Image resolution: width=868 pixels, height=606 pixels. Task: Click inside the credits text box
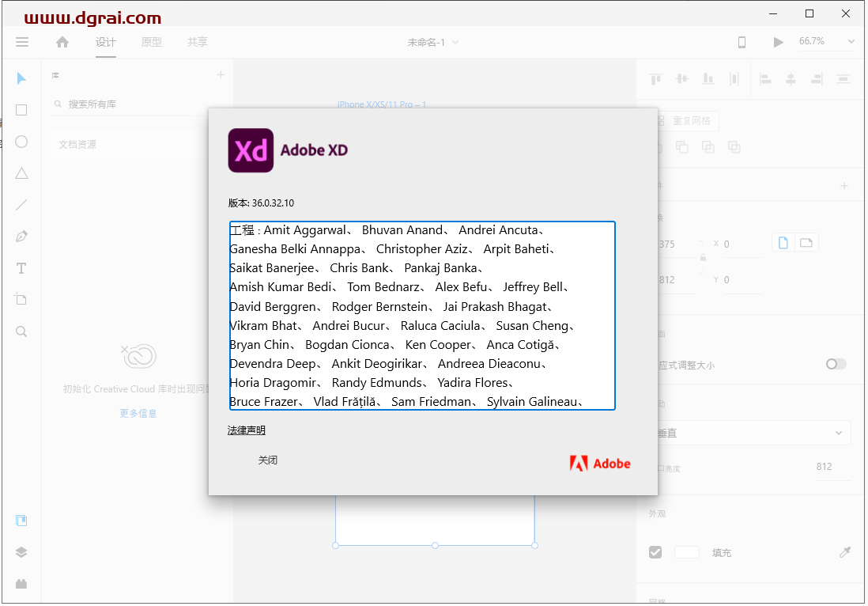pos(422,316)
